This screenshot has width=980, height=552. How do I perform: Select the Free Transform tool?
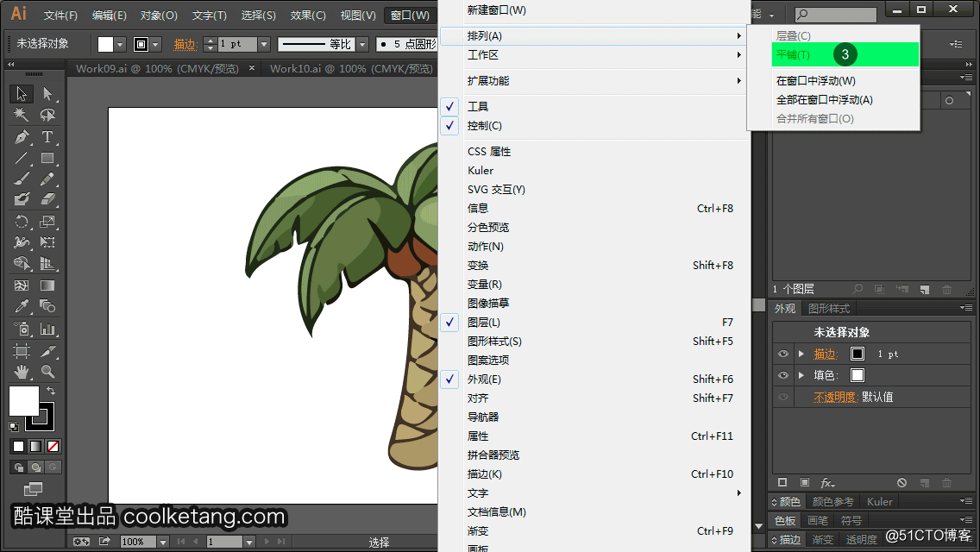tap(47, 242)
